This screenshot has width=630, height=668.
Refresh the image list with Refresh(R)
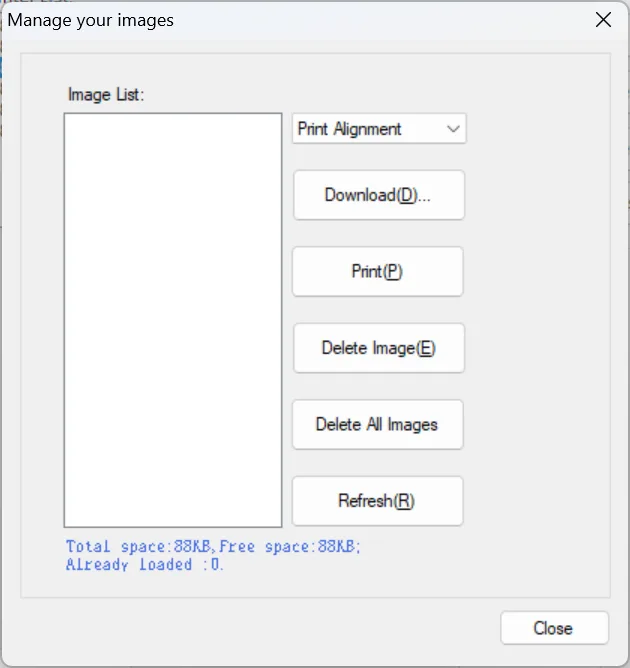(377, 501)
